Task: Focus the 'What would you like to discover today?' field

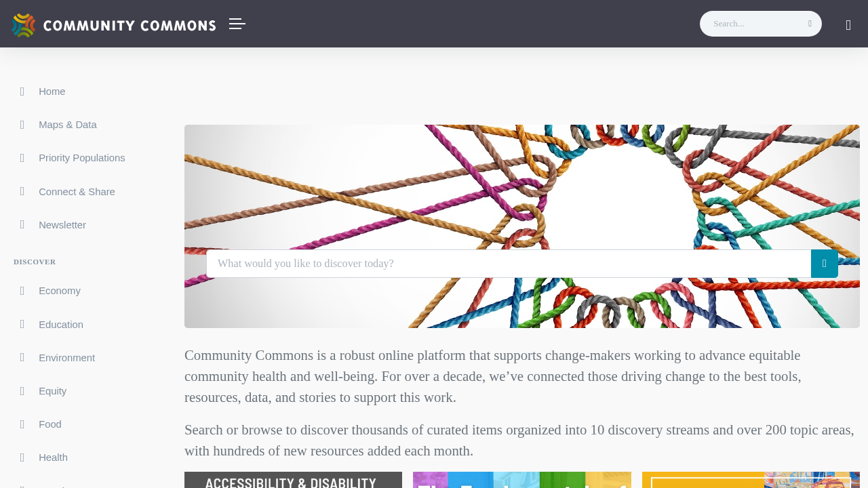Action: (x=509, y=264)
